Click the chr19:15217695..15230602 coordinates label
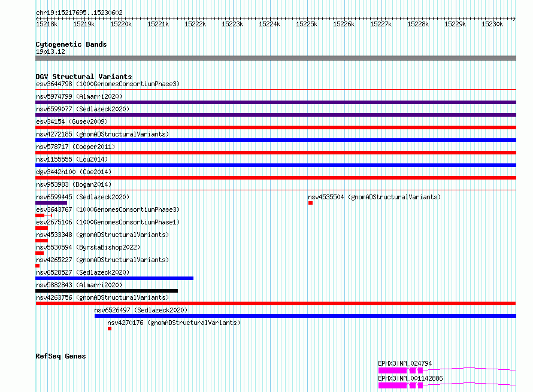This screenshot has height=392, width=533. (x=79, y=13)
